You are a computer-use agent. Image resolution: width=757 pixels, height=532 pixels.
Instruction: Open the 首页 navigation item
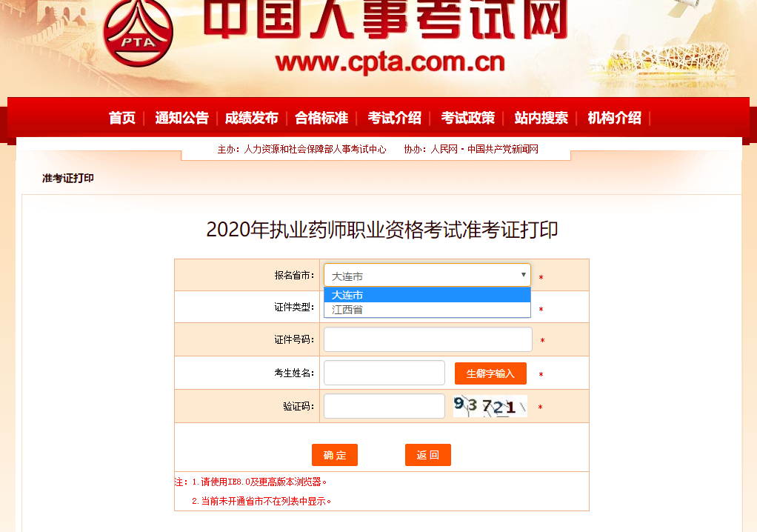pos(121,118)
